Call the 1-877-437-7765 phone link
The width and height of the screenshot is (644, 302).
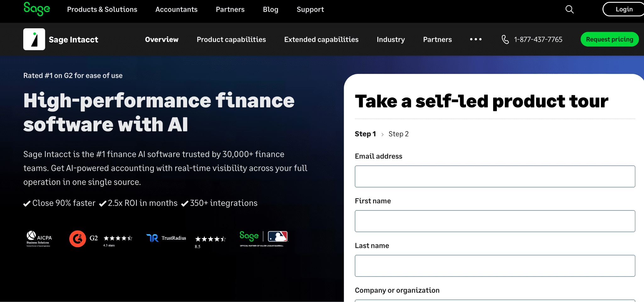(538, 39)
